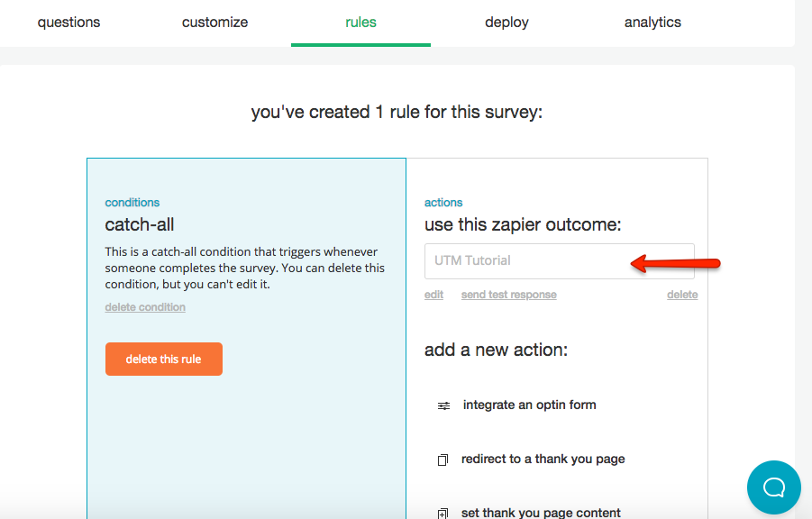Screen dimensions: 812x519
Task: View the analytics tab
Action: click(652, 23)
